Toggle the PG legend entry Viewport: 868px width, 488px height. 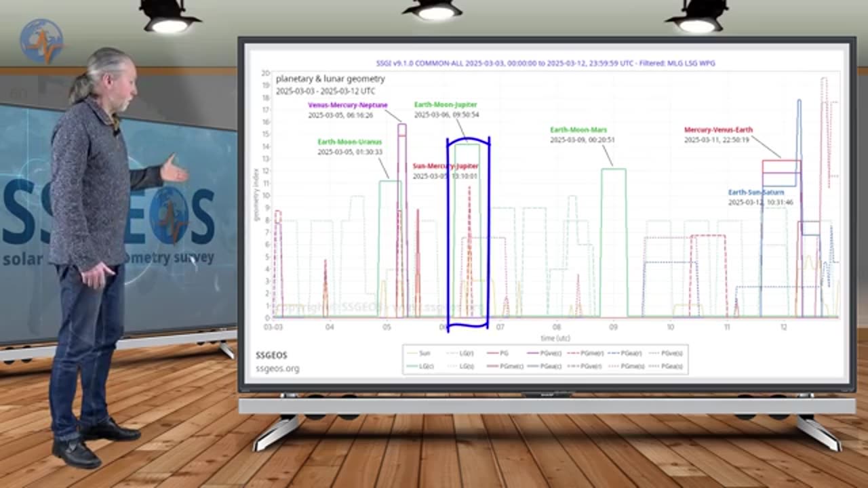click(497, 353)
